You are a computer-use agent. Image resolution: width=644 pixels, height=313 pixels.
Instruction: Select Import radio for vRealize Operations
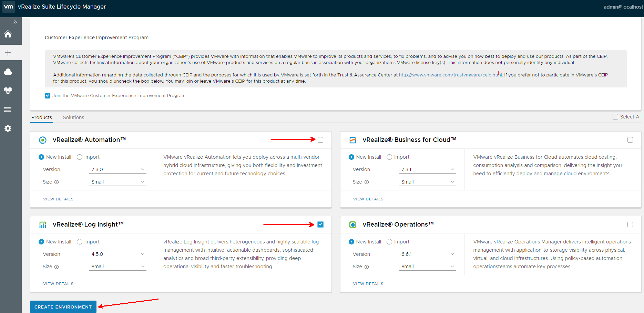click(389, 242)
